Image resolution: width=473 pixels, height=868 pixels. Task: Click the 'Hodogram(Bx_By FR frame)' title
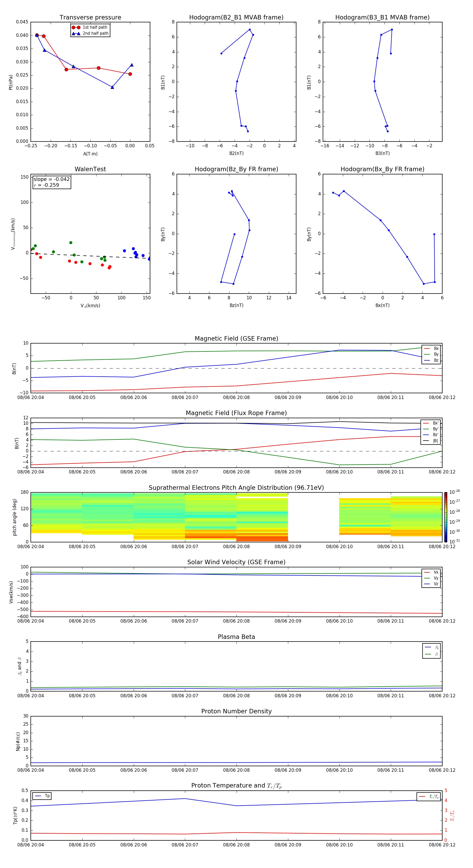tap(382, 169)
